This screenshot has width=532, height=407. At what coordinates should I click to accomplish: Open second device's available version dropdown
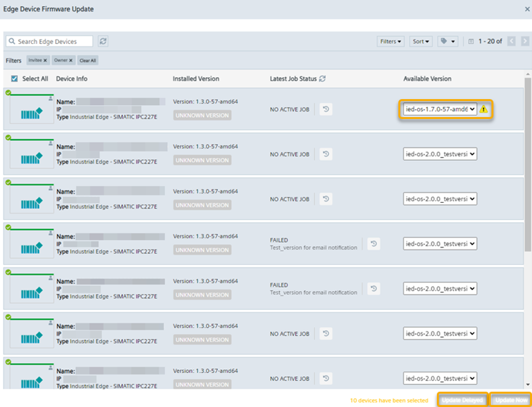click(x=440, y=154)
